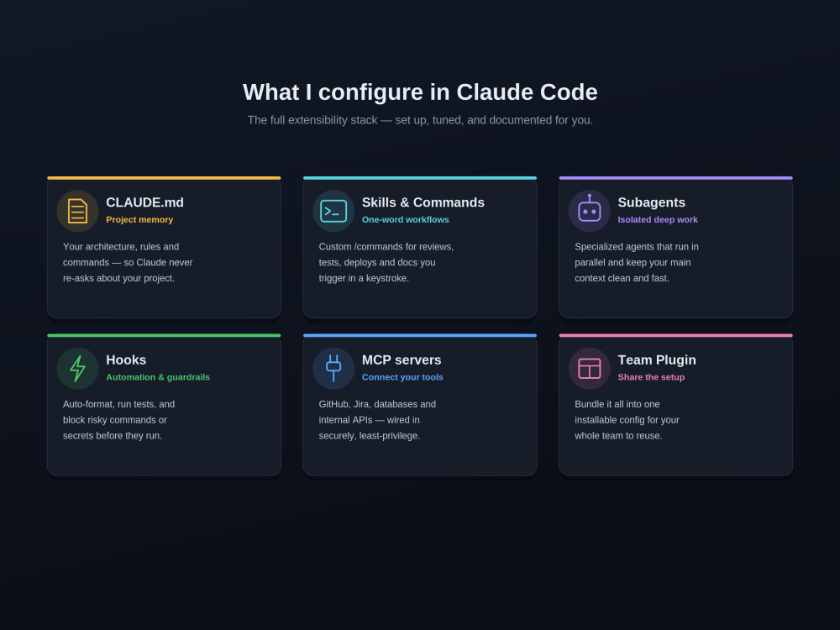840x630 pixels.
Task: Select the Subagents card title
Action: pyautogui.click(x=652, y=202)
